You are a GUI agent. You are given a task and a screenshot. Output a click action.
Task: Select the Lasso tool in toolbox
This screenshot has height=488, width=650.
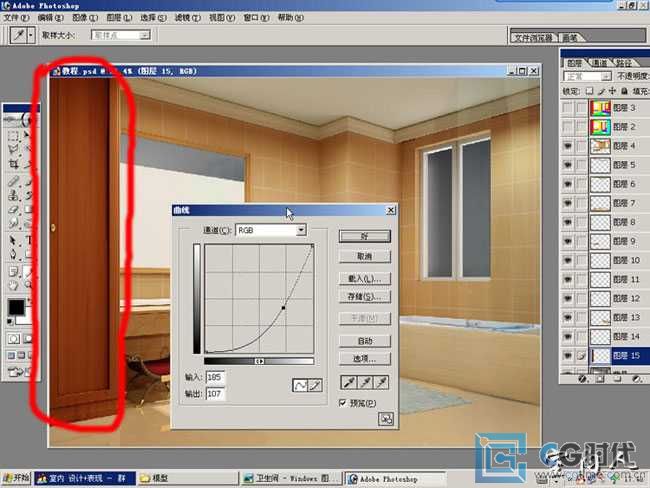pyautogui.click(x=13, y=149)
